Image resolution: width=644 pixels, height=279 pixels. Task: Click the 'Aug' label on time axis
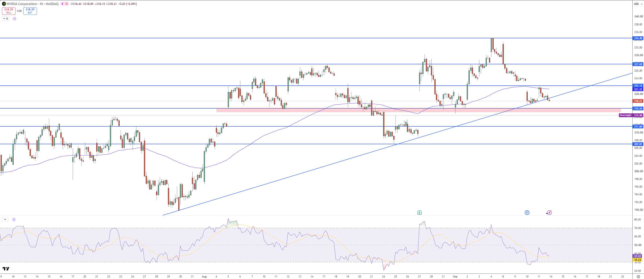(x=204, y=277)
